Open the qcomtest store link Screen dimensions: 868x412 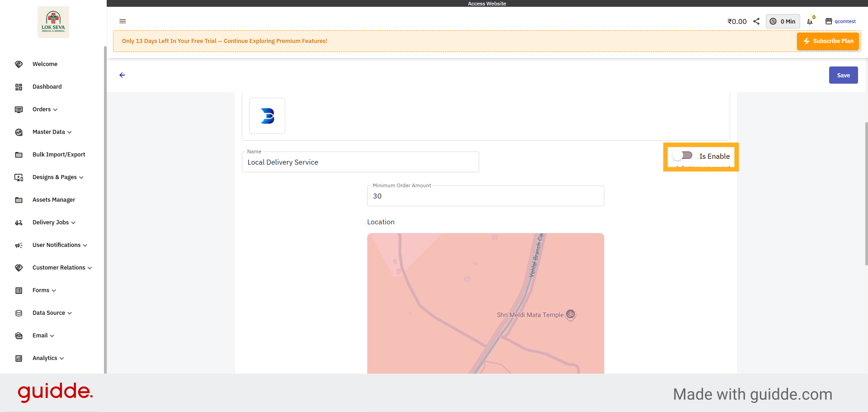844,21
